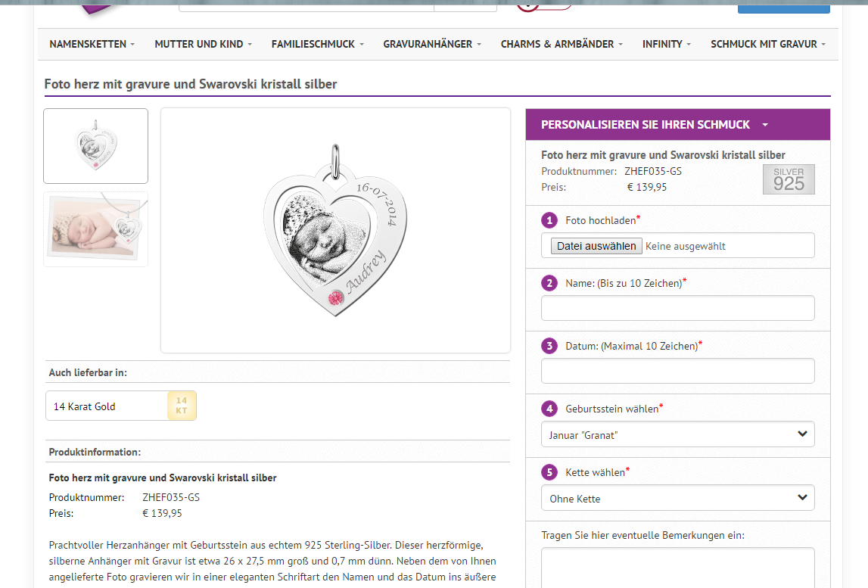Click the Silver 925 badge icon

point(789,179)
